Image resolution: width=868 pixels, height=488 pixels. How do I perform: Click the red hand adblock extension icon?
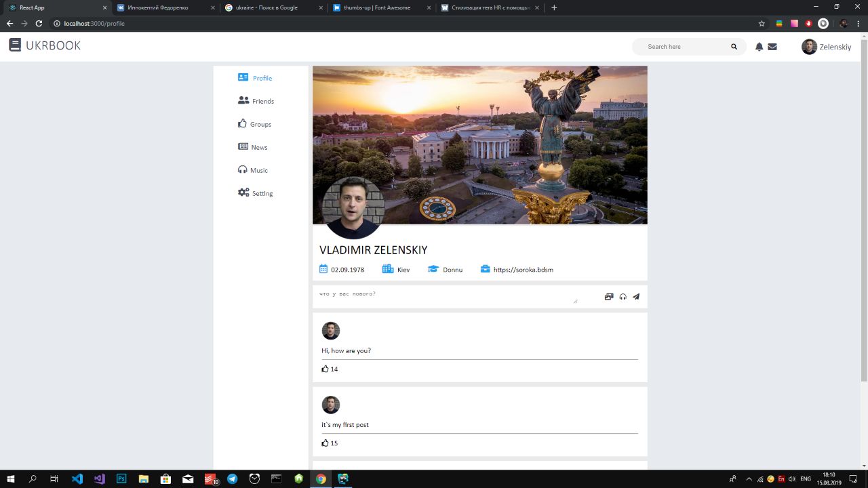[808, 23]
